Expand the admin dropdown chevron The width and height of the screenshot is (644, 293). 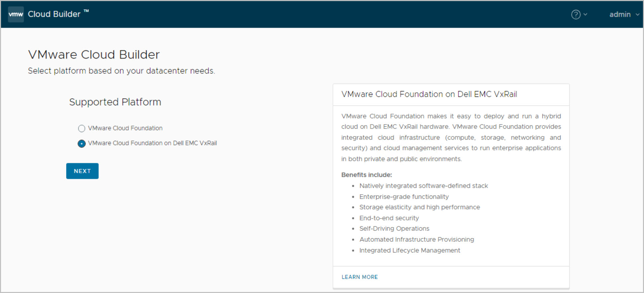pyautogui.click(x=637, y=15)
